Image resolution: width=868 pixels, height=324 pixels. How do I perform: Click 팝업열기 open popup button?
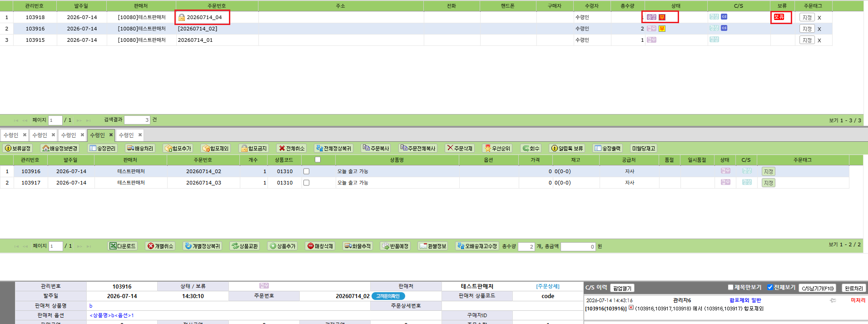click(x=622, y=288)
